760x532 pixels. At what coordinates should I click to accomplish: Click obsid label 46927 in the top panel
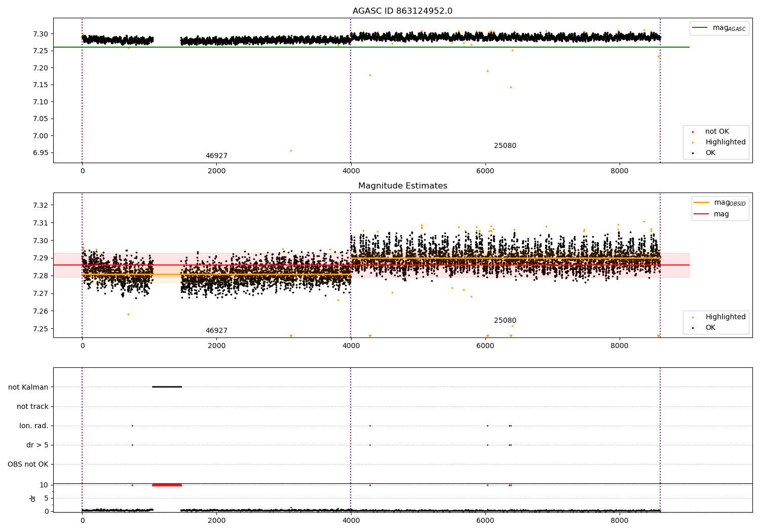[216, 156]
